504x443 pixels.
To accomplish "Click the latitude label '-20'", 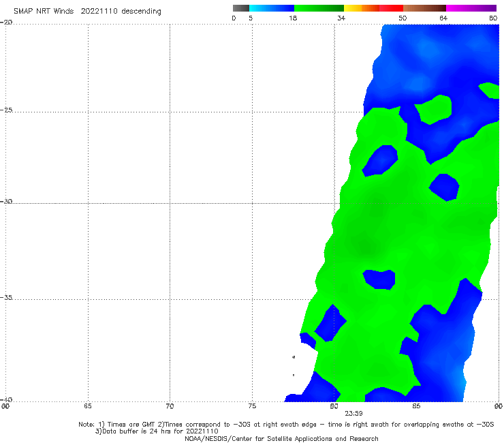I will (x=7, y=22).
